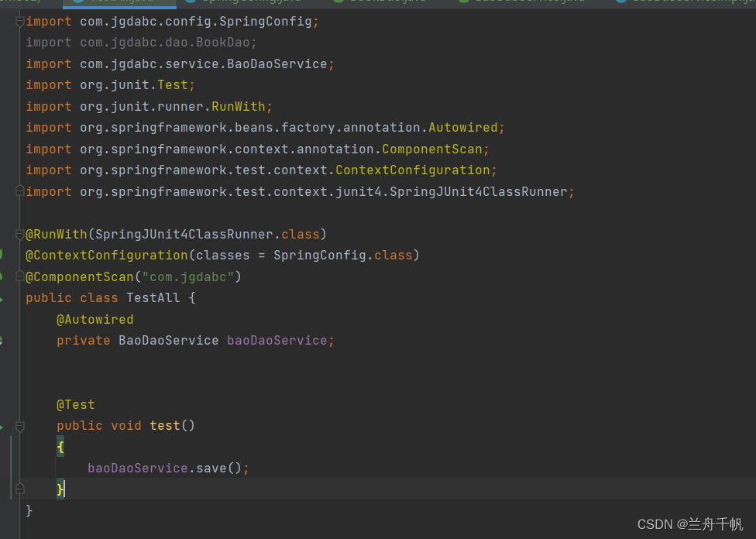The width and height of the screenshot is (756, 539).
Task: Click the highlighted closing brace of test()
Action: tap(60, 489)
